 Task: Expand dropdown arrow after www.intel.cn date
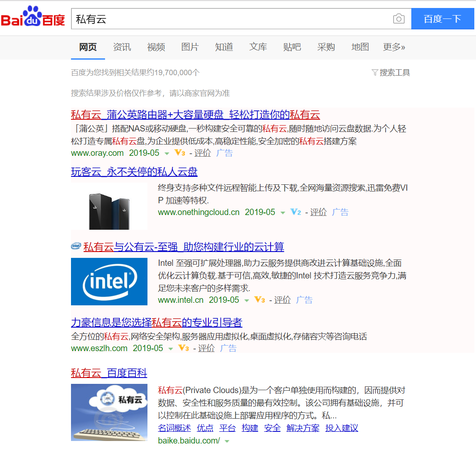247,301
